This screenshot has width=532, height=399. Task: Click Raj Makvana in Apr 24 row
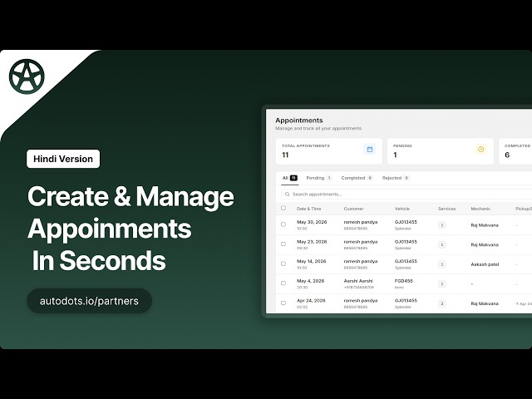coord(485,303)
